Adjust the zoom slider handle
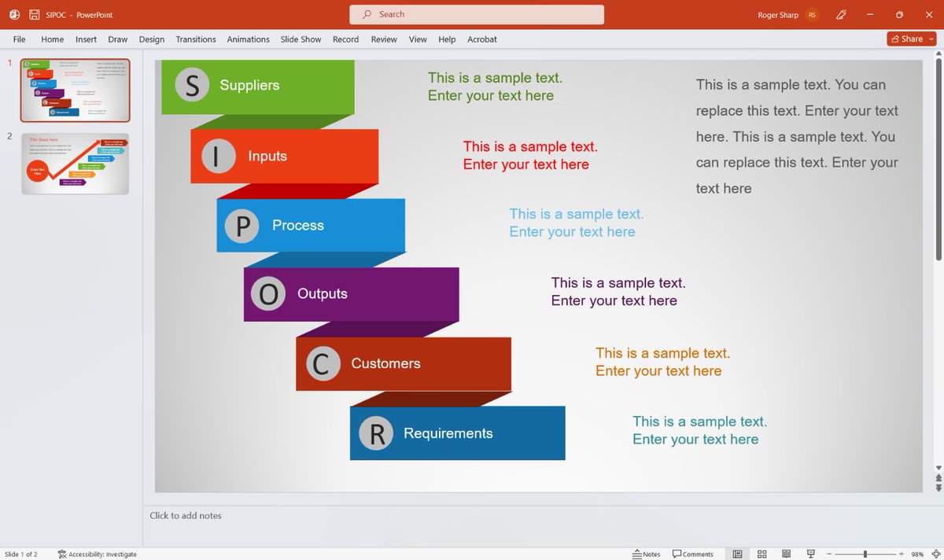Screen dimensions: 944x560 point(865,554)
